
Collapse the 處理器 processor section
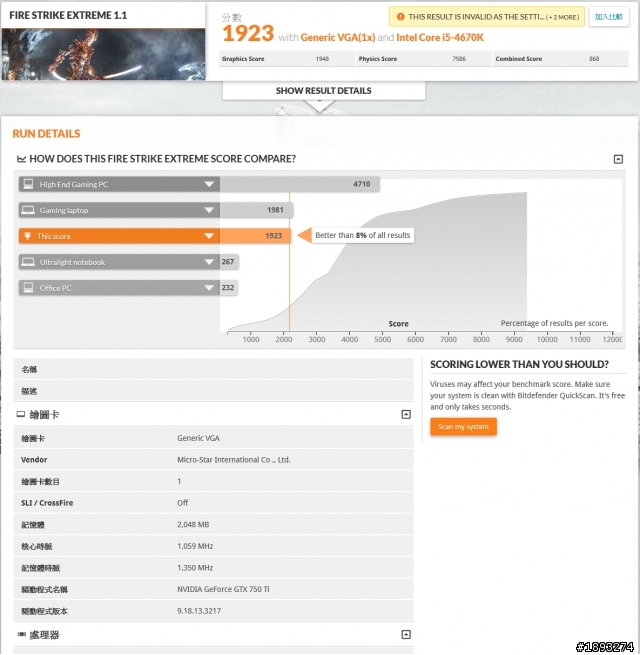(406, 635)
